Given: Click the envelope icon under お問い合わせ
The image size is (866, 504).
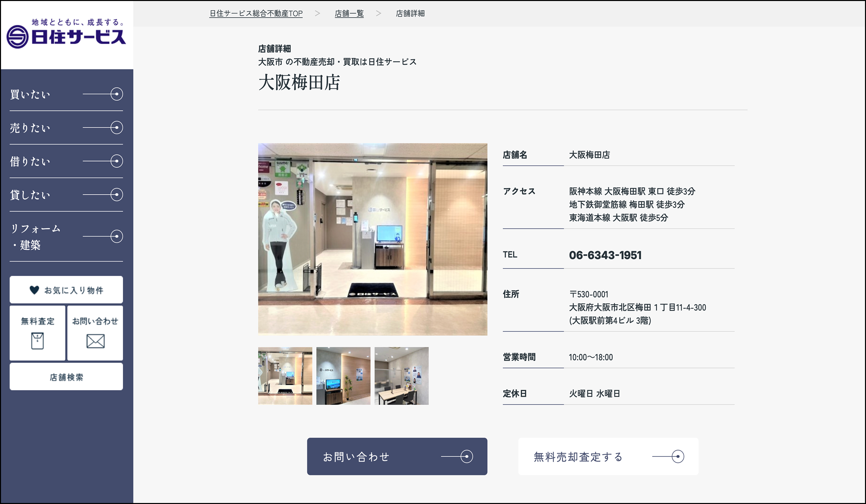Looking at the screenshot, I should pyautogui.click(x=95, y=341).
